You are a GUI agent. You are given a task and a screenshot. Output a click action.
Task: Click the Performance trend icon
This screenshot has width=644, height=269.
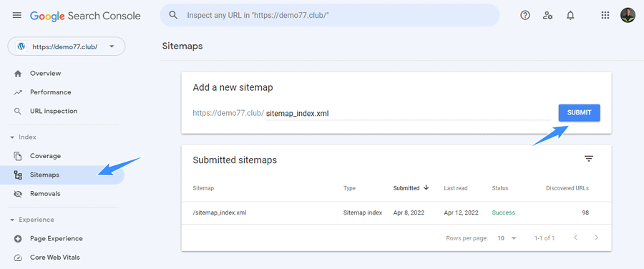(18, 92)
